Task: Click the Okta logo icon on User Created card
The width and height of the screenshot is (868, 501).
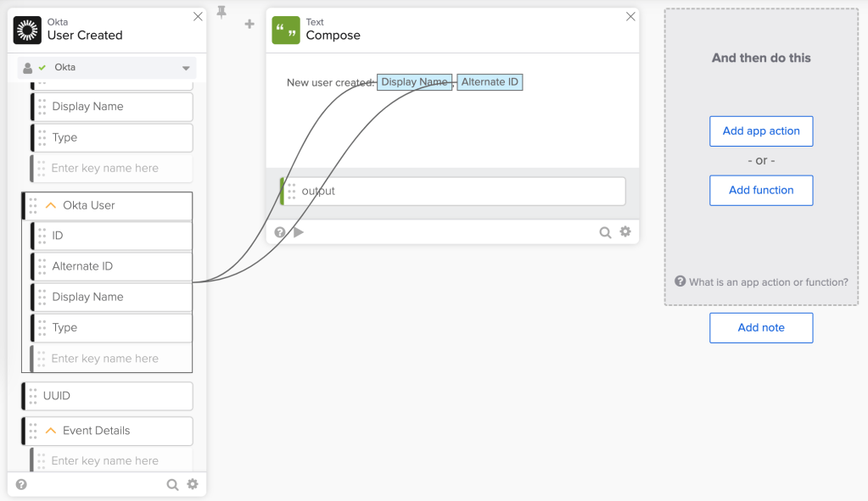Action: (27, 30)
